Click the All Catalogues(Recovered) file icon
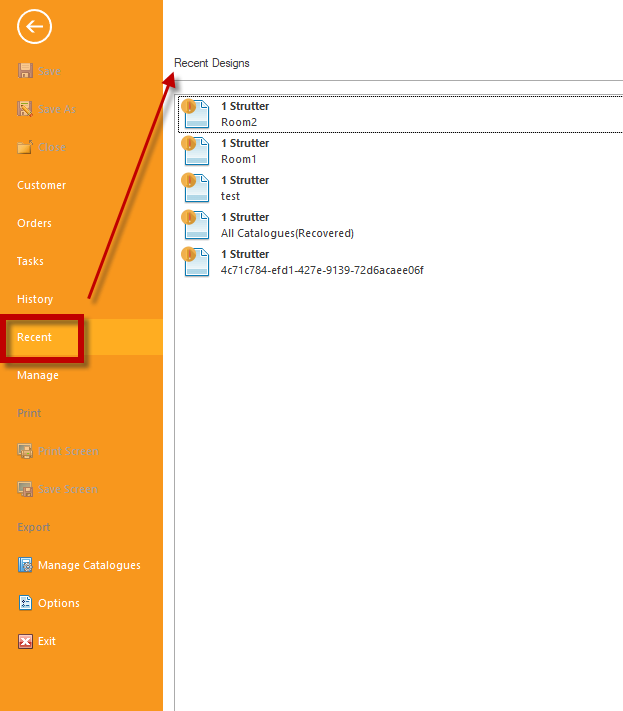This screenshot has height=711, width=623. [196, 225]
